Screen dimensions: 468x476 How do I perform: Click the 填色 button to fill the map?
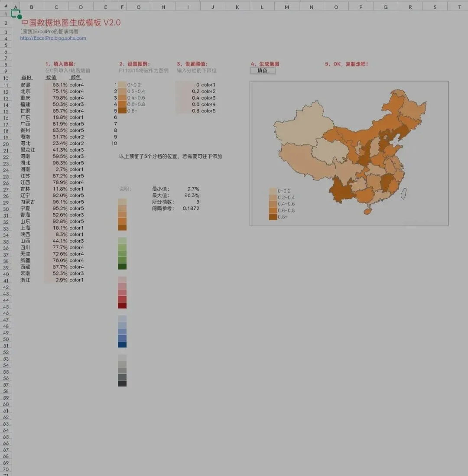click(263, 71)
